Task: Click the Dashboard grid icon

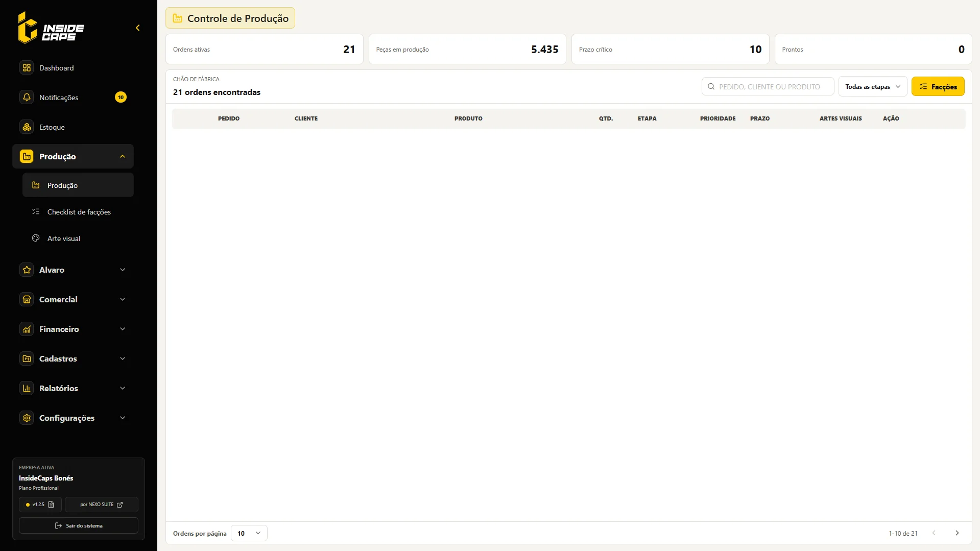Action: coord(27,68)
